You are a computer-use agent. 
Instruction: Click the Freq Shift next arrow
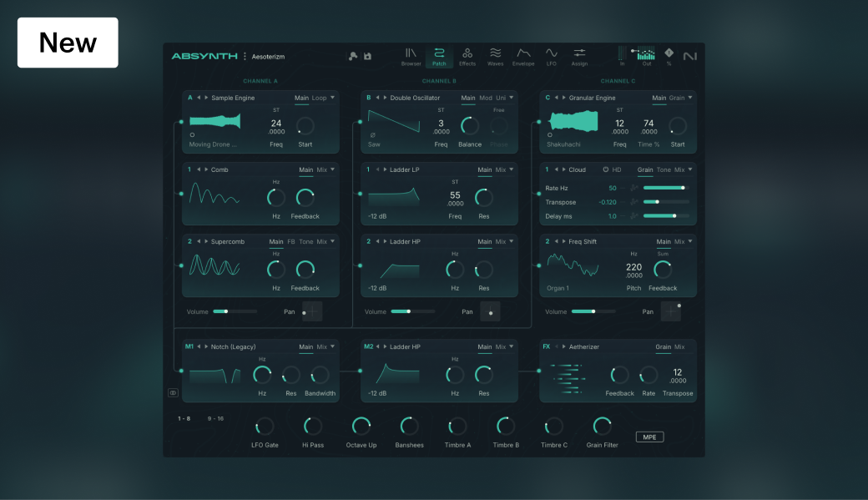click(x=564, y=241)
